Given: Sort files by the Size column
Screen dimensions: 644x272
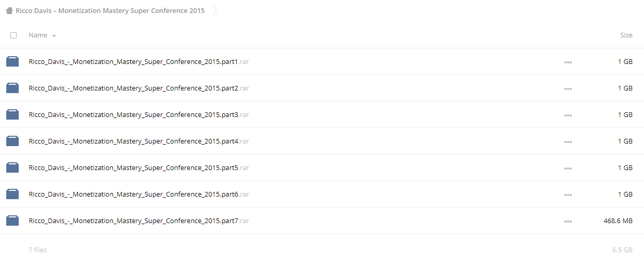Looking at the screenshot, I should click(626, 35).
